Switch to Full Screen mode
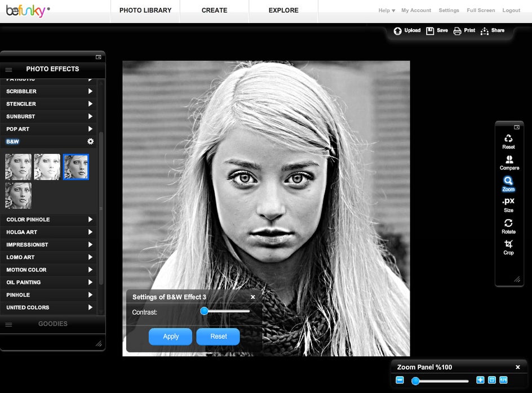532x393 pixels. pos(480,11)
